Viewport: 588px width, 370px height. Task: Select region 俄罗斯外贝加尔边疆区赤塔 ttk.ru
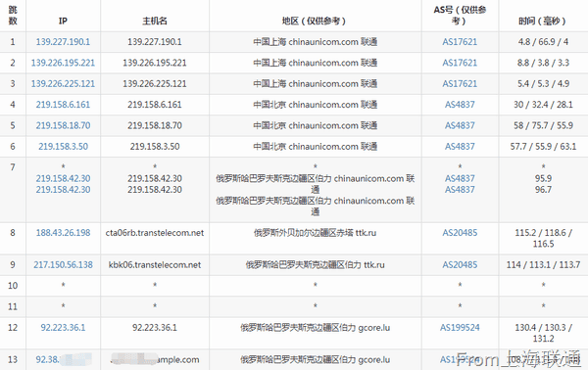coord(315,233)
